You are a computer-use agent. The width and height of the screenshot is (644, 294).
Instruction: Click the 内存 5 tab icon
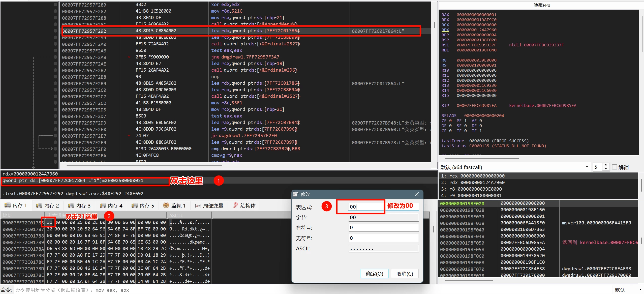tap(135, 205)
